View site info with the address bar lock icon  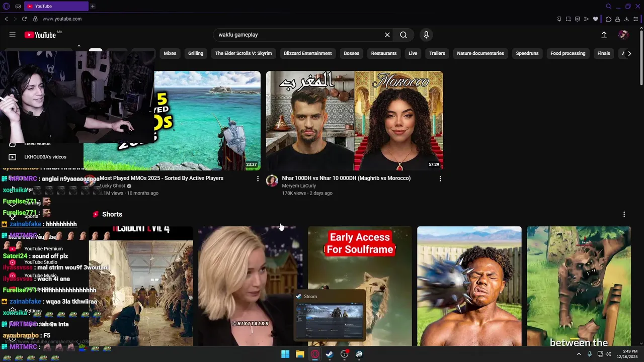pos(35,19)
